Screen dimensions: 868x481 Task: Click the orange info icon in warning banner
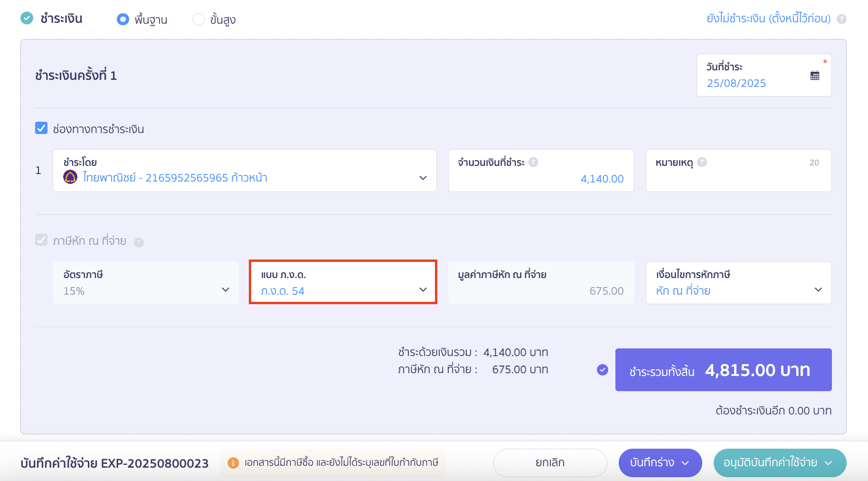[233, 462]
